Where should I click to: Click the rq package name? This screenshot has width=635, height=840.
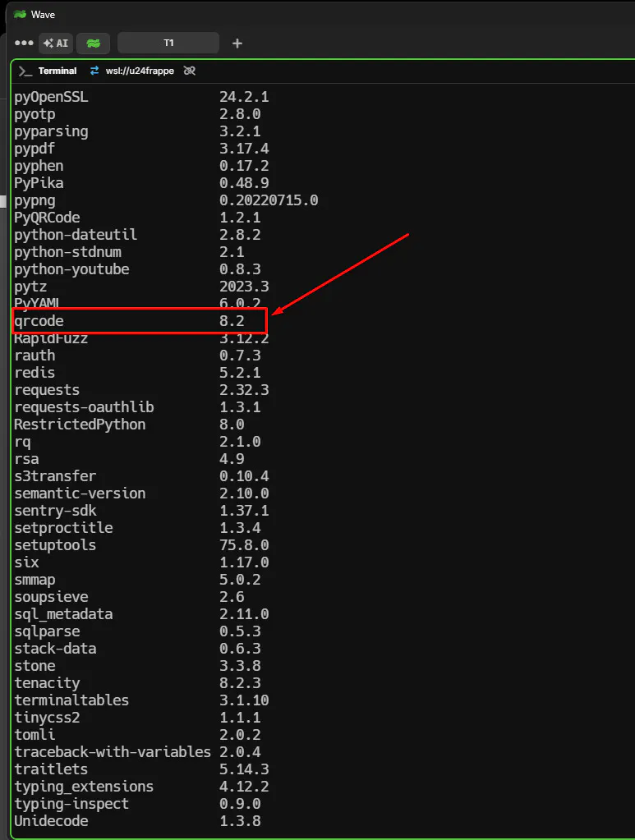tap(22, 442)
